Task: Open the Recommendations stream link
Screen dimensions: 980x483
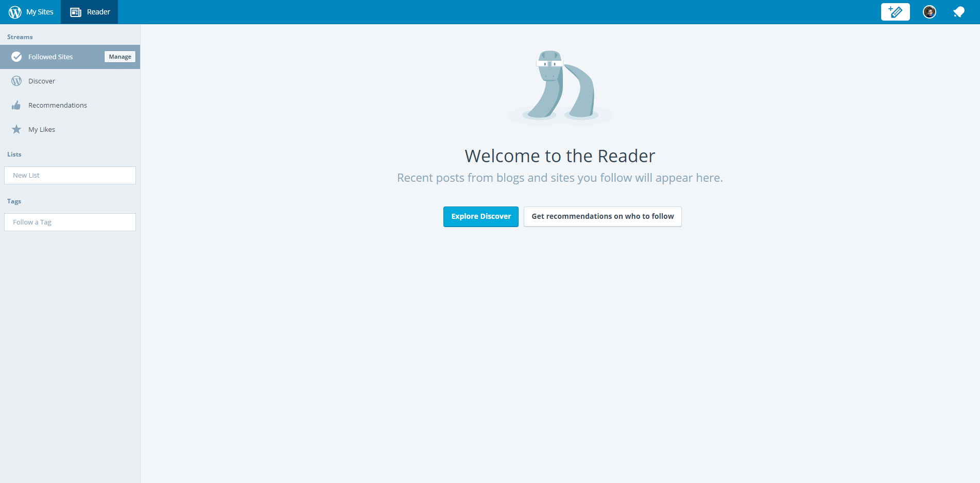Action: click(58, 105)
